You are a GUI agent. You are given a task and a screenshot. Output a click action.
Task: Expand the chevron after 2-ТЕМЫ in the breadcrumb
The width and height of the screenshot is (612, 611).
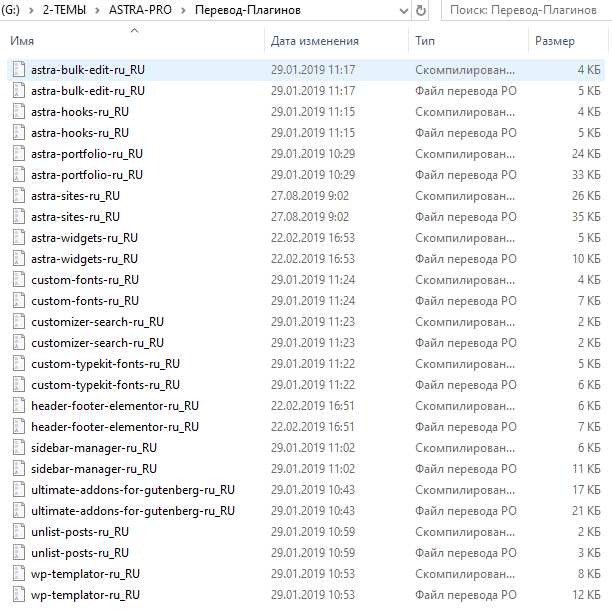click(97, 10)
